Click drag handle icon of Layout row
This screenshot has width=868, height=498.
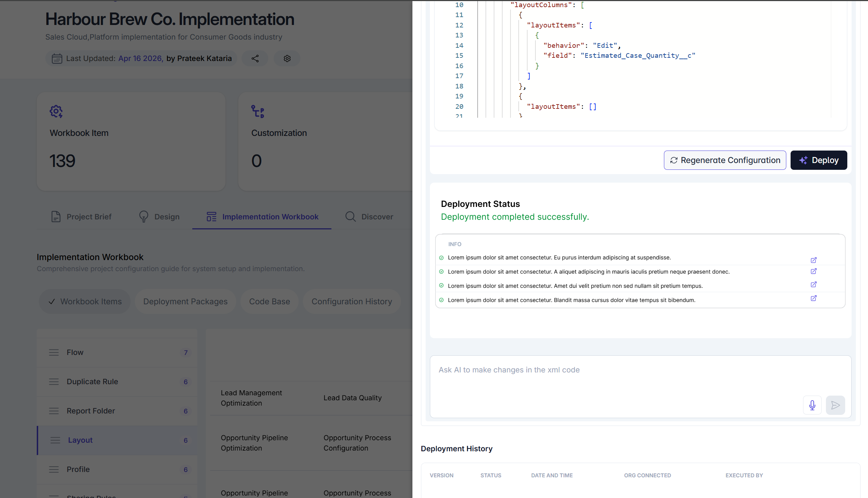coord(55,440)
